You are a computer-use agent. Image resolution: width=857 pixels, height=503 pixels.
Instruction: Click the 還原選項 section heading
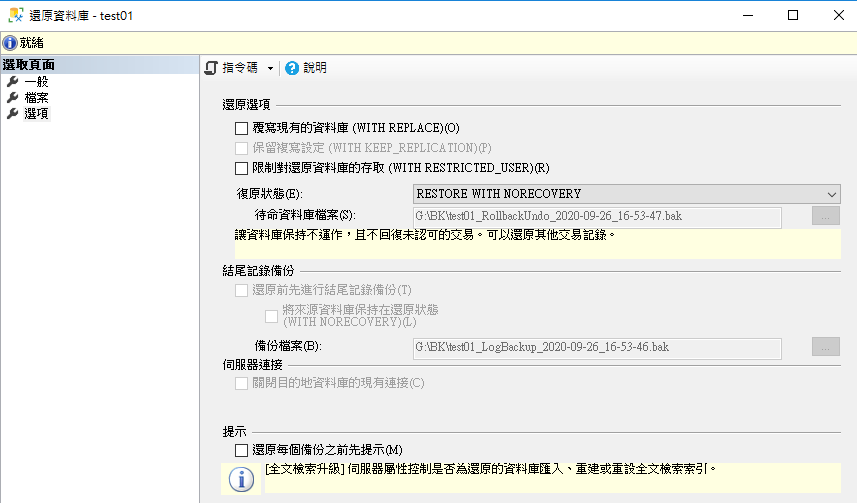point(246,104)
